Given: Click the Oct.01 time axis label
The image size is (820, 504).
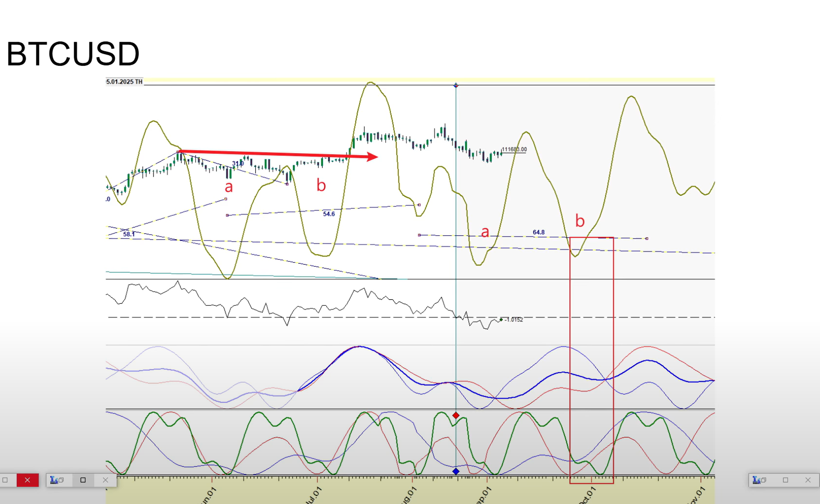Looking at the screenshot, I should point(587,495).
